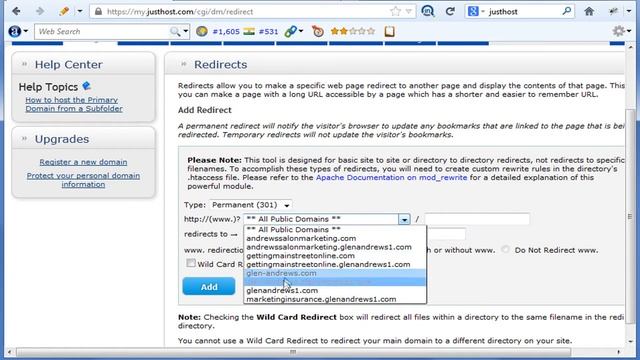Viewport: 640px width, 360px height.
Task: Click horizontal scrollbar right arrow
Action: tap(618, 352)
